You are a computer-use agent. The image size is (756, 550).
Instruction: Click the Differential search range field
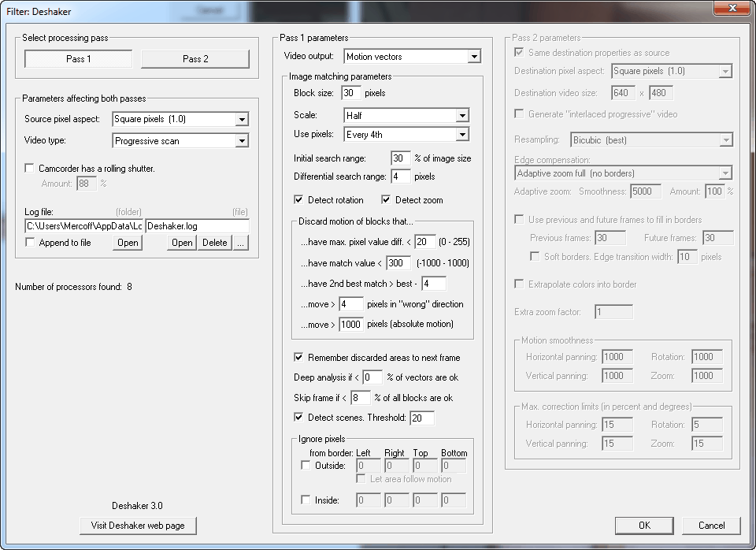401,177
